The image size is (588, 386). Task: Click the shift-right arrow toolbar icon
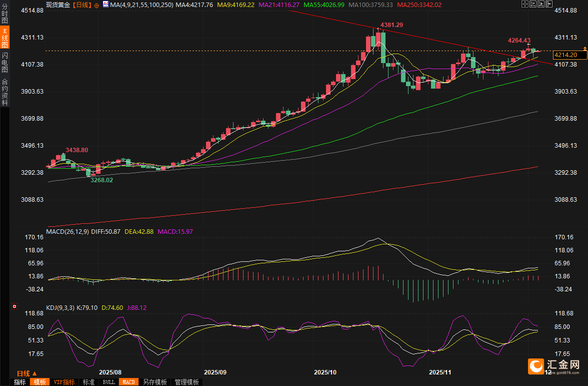548,4
